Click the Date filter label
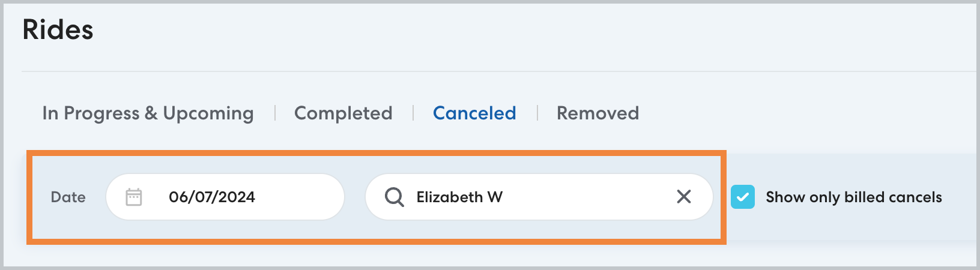Screen dimensions: 980x270 click(x=68, y=197)
